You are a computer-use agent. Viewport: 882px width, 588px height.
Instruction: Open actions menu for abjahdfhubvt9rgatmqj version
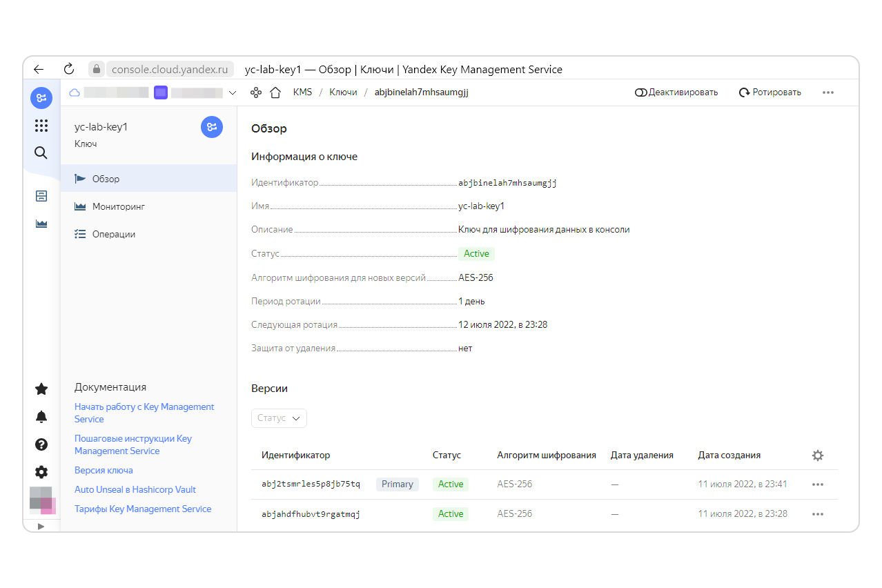click(x=818, y=514)
